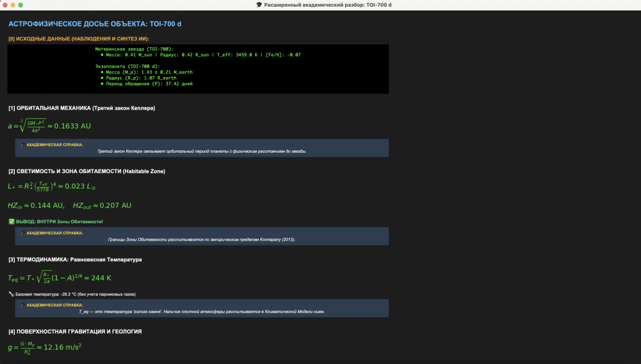641x364 pixels.
Task: Click the semi-major axis formula 0.1633 AU
Action: tap(49, 126)
